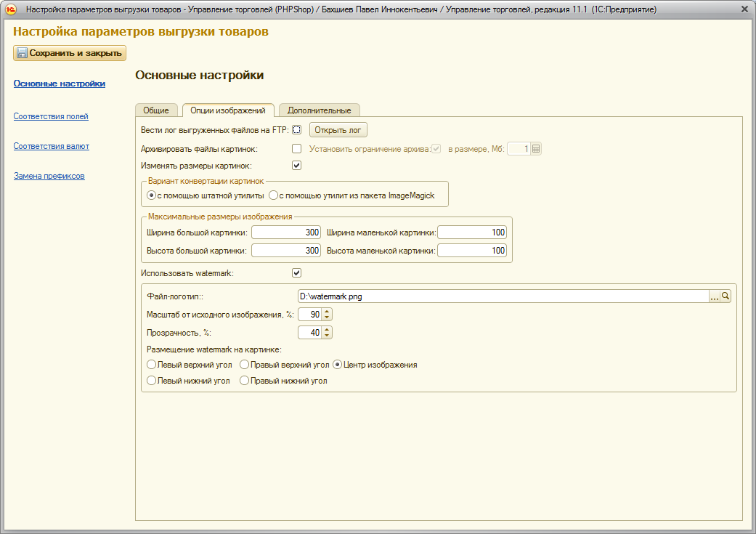Click 'Высота маленькой картинки' field

[x=472, y=251]
